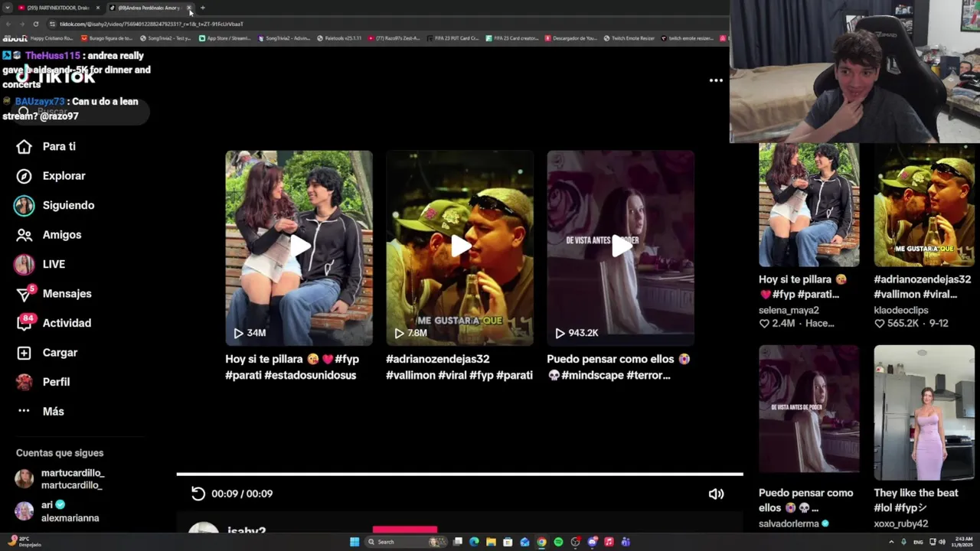The height and width of the screenshot is (551, 980).
Task: Open the 2:43 AM clock calendar
Action: (x=964, y=542)
